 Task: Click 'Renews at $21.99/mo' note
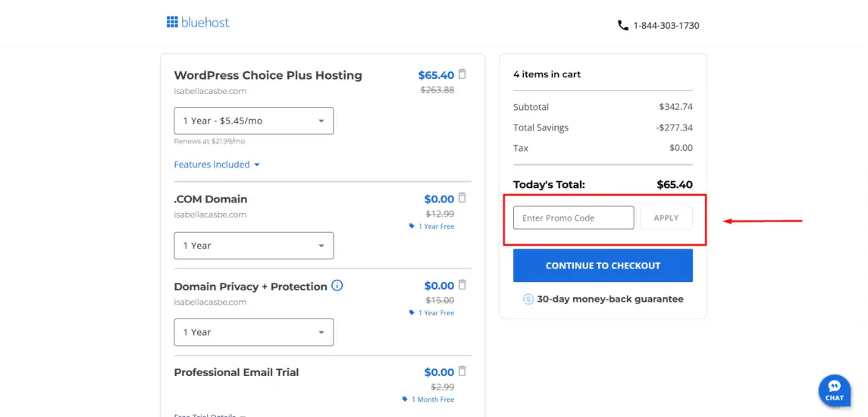point(209,141)
